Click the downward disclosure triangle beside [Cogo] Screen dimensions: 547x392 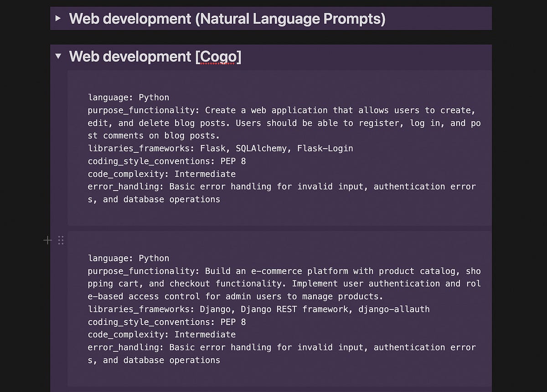click(x=58, y=57)
